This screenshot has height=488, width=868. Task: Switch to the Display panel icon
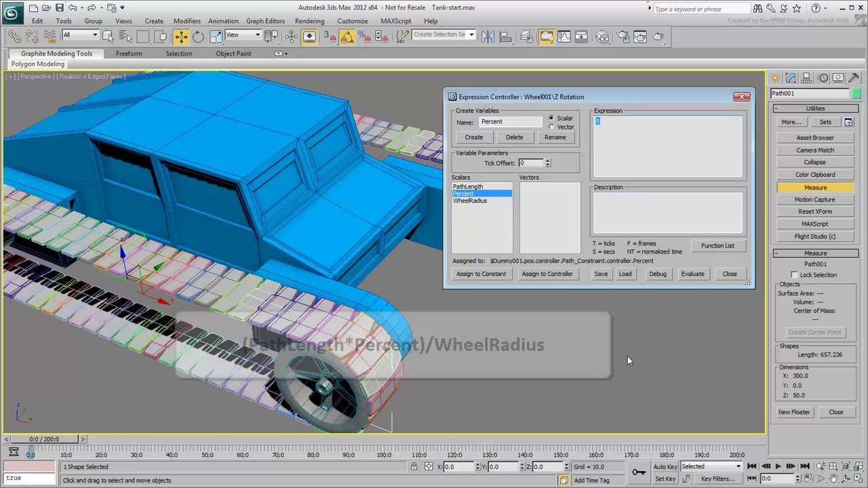[x=838, y=78]
